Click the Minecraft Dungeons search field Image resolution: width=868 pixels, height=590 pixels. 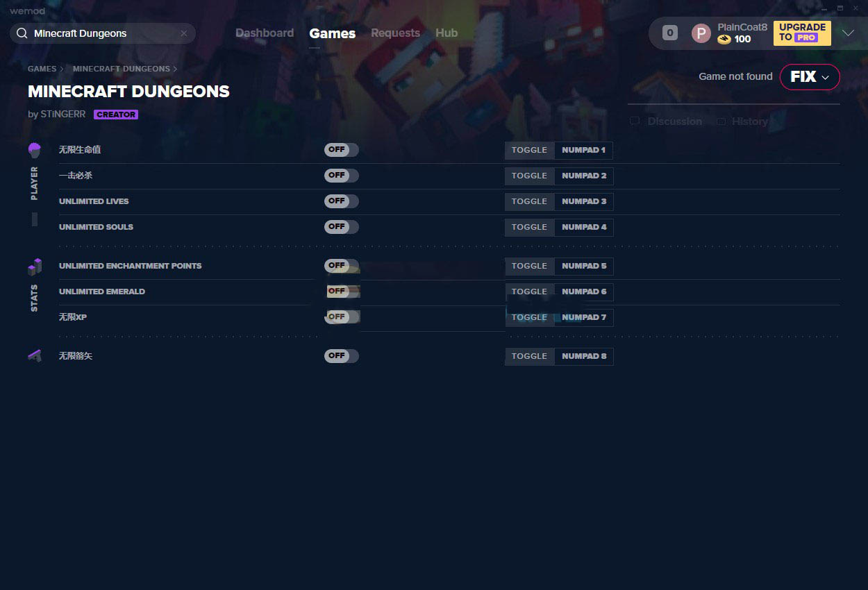point(103,33)
